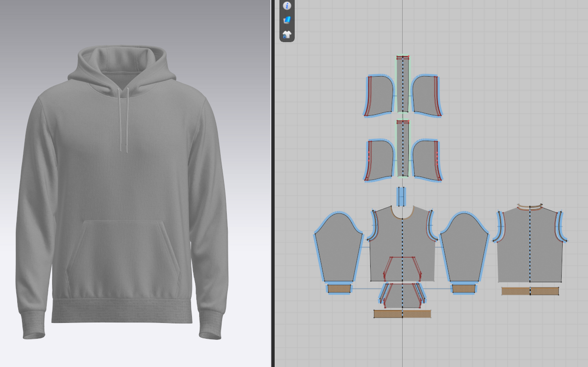The height and width of the screenshot is (367, 588).
Task: Click the locked T-shirt garment icon
Action: click(287, 35)
